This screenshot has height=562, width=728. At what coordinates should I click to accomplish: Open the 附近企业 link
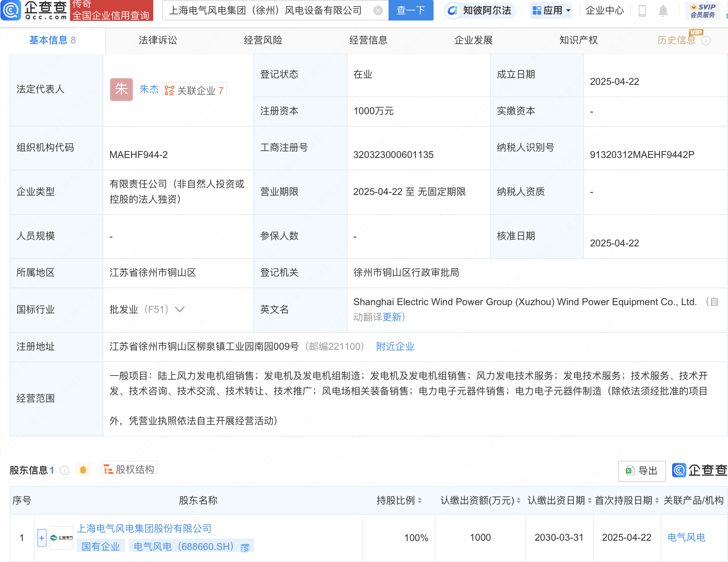pyautogui.click(x=395, y=346)
